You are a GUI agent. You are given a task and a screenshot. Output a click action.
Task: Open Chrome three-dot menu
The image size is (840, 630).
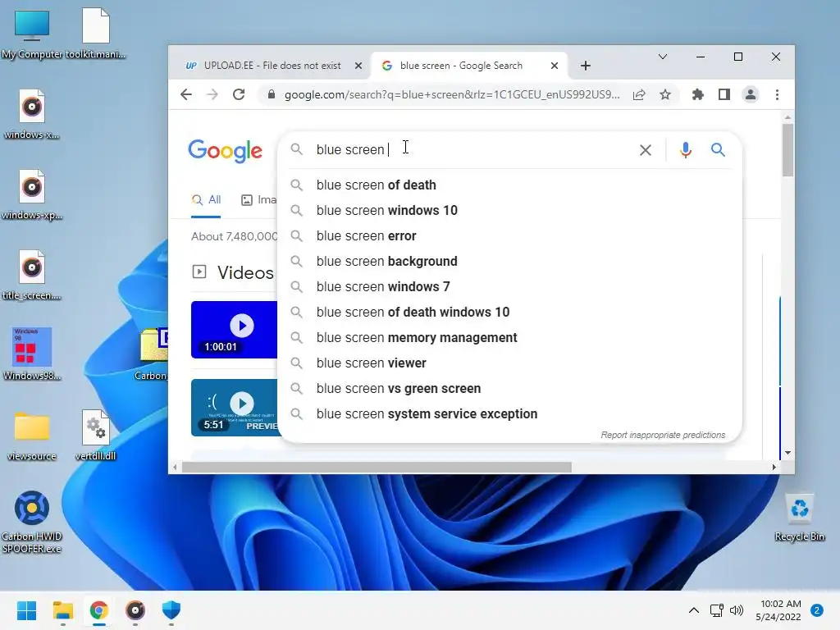click(777, 95)
